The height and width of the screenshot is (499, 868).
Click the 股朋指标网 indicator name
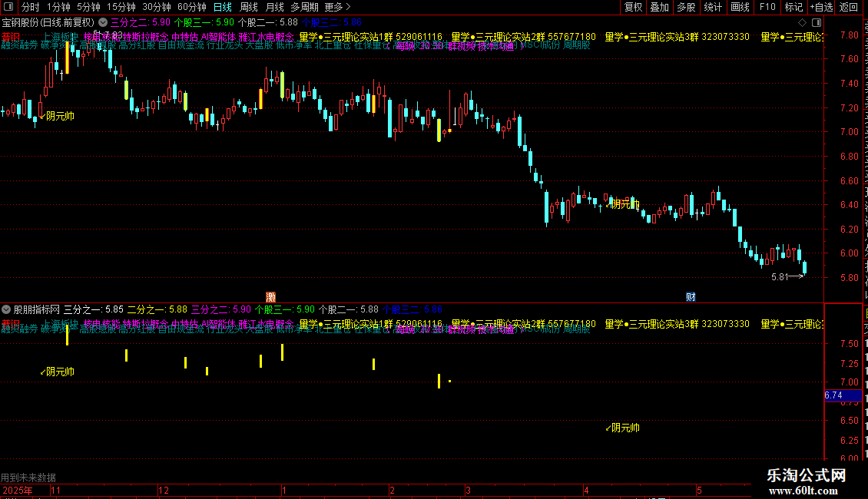tap(37, 309)
